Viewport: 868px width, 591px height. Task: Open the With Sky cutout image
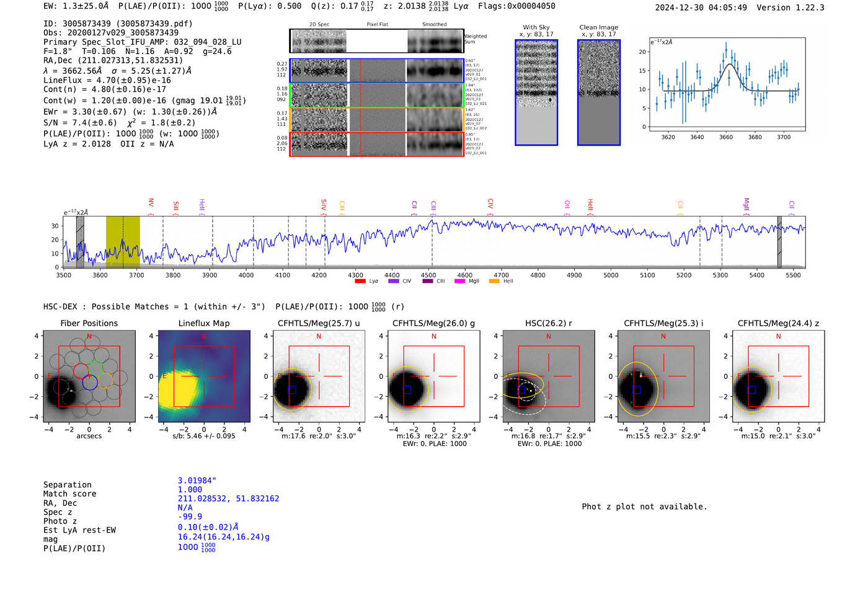pos(536,92)
